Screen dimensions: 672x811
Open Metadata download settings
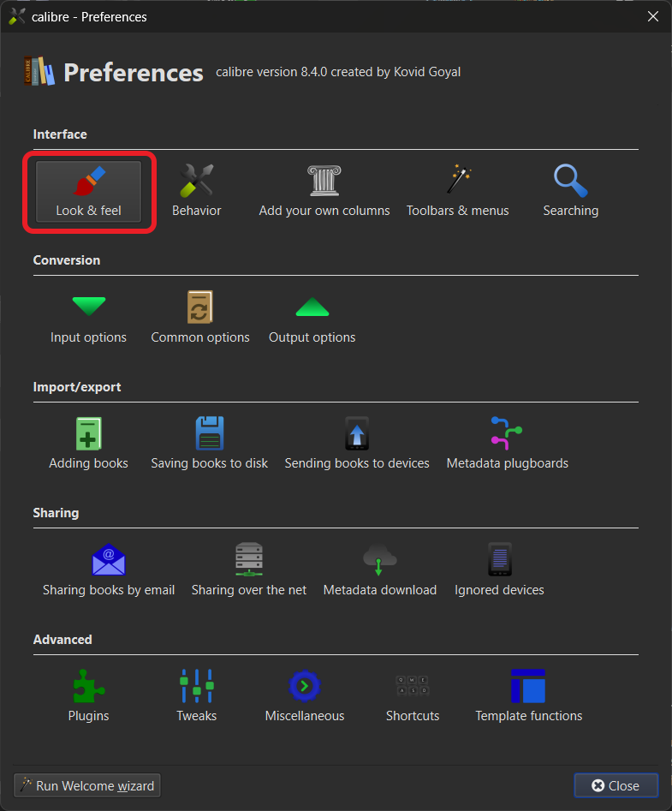[380, 570]
